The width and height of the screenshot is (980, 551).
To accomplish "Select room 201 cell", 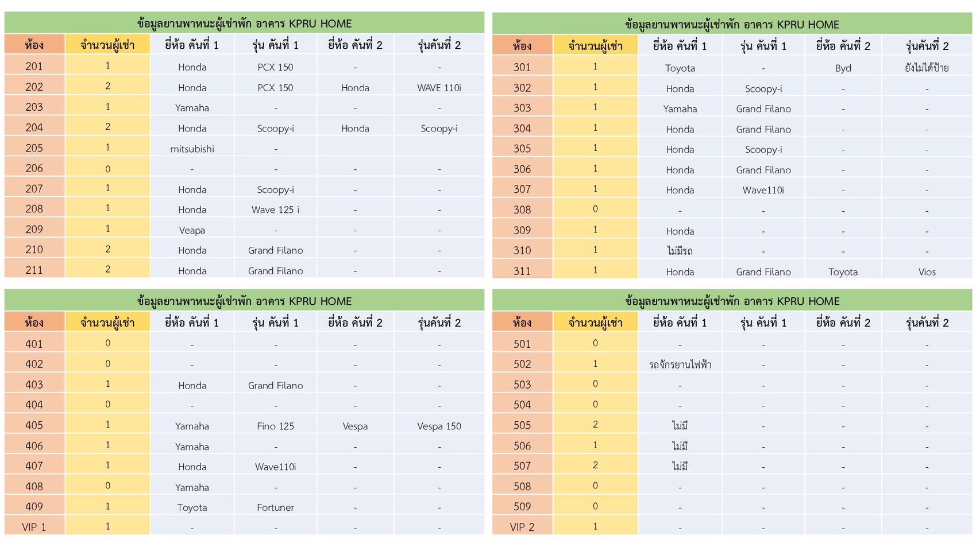I will 34,66.
